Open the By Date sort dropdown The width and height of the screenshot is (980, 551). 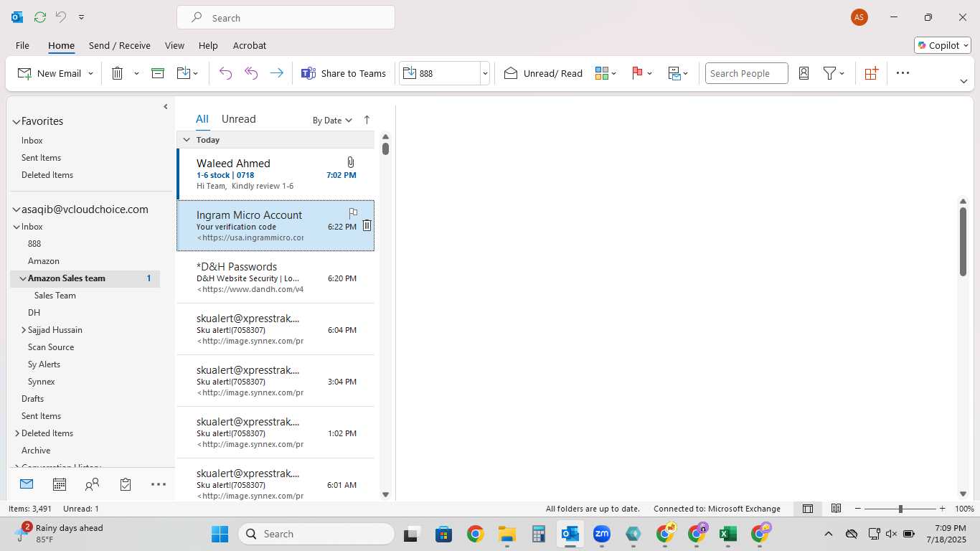pyautogui.click(x=332, y=121)
